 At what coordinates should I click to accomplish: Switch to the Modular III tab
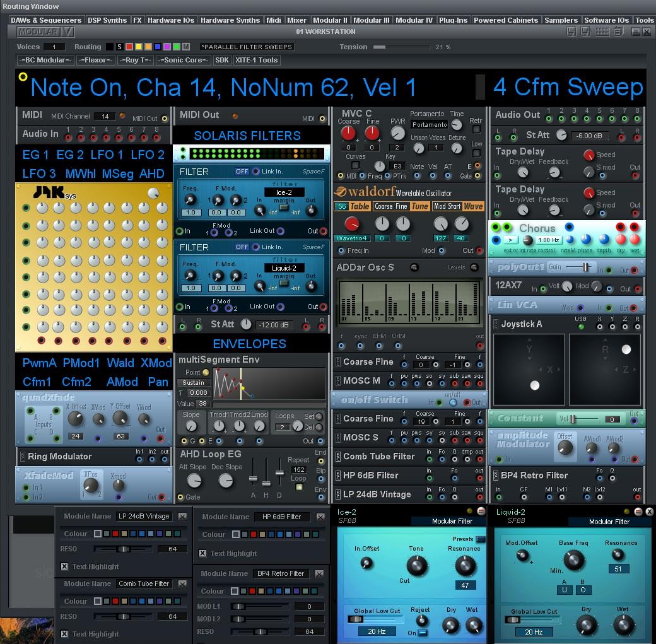click(372, 20)
